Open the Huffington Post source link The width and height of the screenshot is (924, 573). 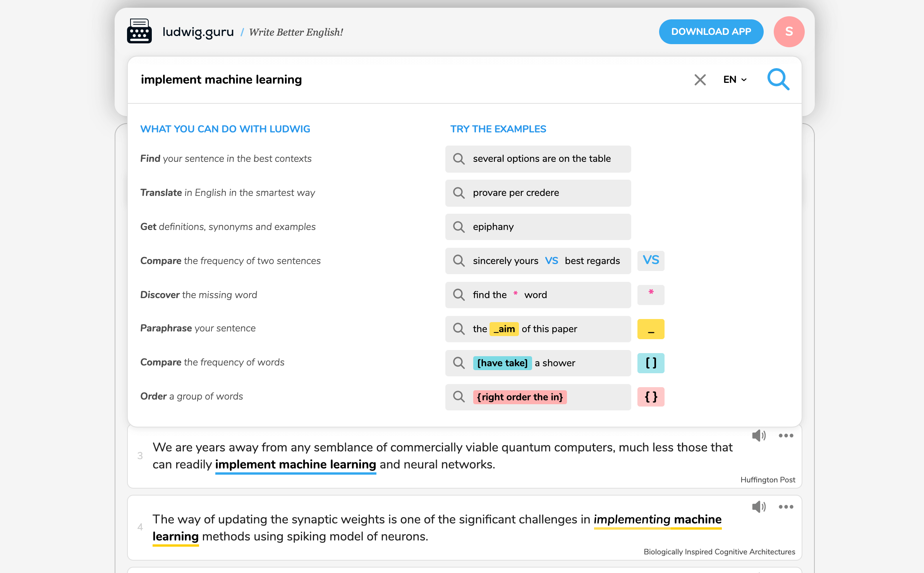[x=768, y=480]
